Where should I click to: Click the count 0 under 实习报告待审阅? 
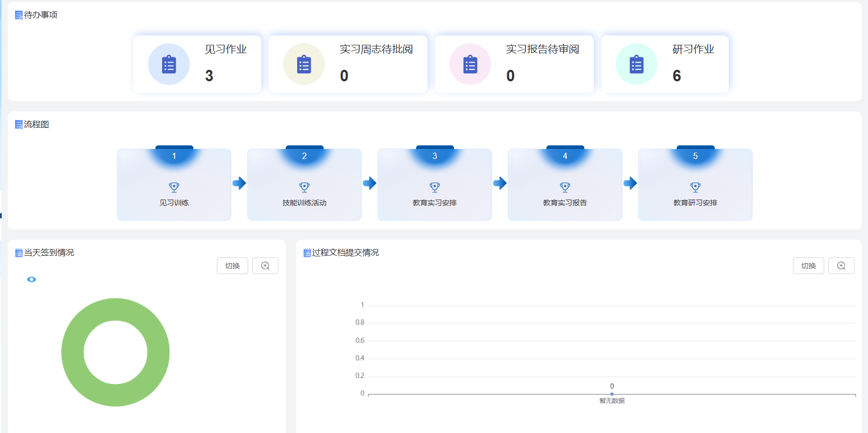tap(510, 76)
